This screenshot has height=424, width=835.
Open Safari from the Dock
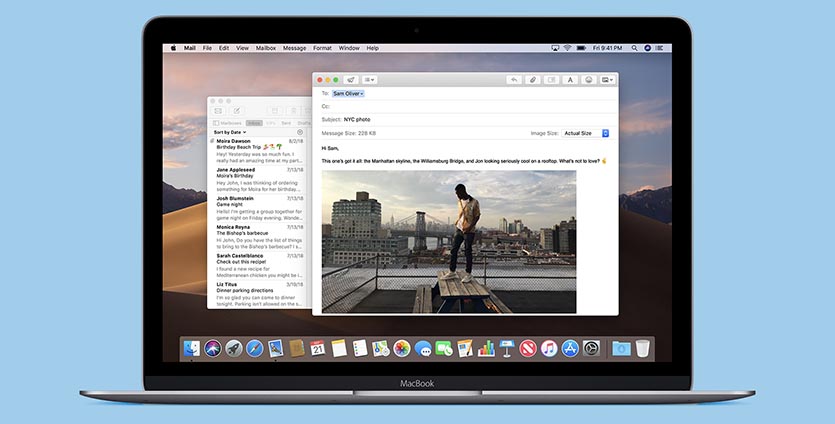tap(255, 348)
